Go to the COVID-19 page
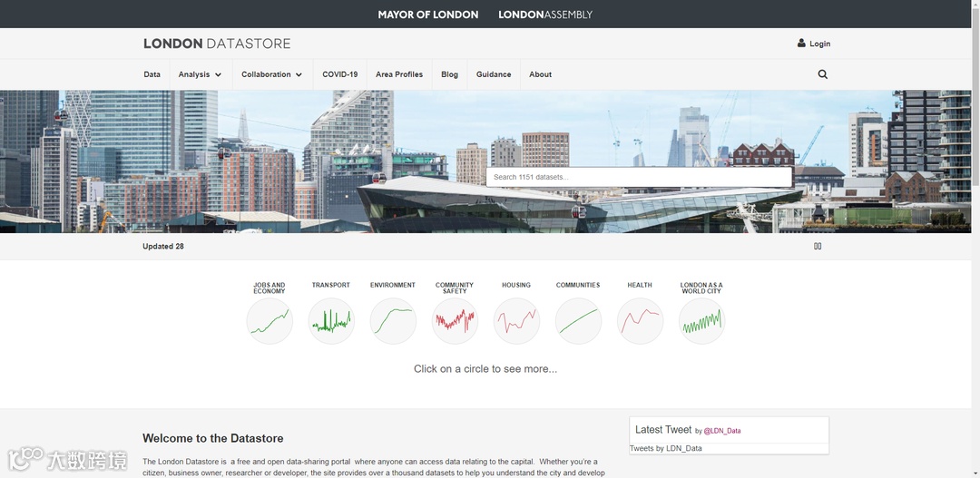980x478 pixels. point(340,74)
